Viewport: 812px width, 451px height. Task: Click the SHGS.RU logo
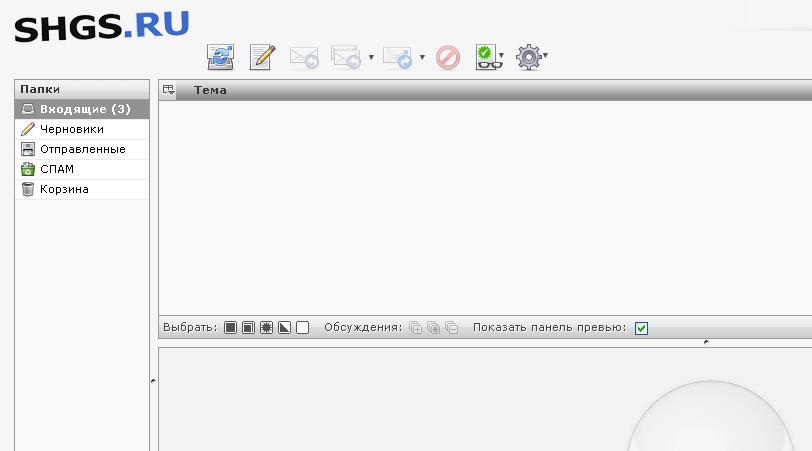coord(102,27)
